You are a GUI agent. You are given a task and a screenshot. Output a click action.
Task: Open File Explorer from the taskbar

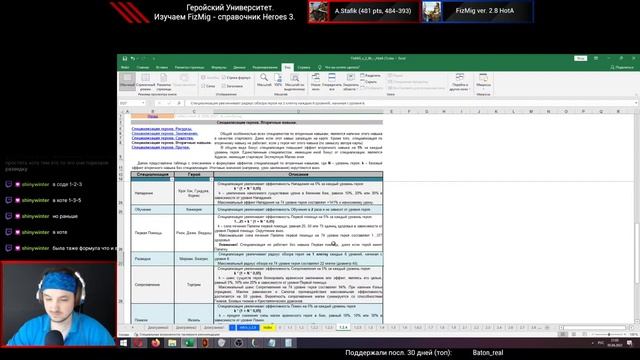point(172,343)
